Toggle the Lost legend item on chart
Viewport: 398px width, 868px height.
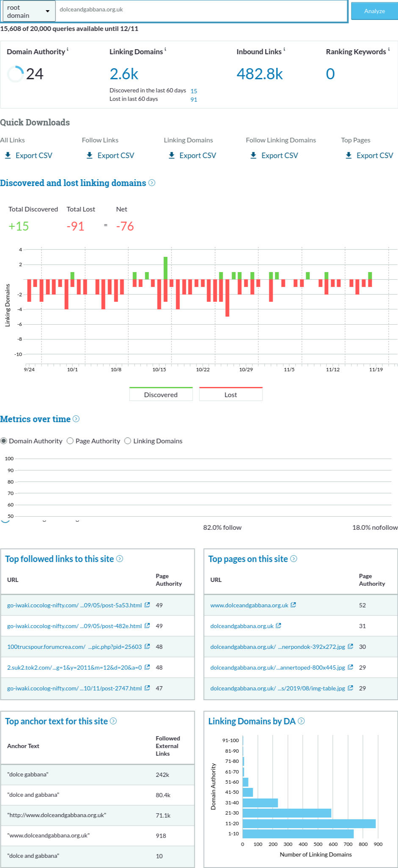(231, 395)
